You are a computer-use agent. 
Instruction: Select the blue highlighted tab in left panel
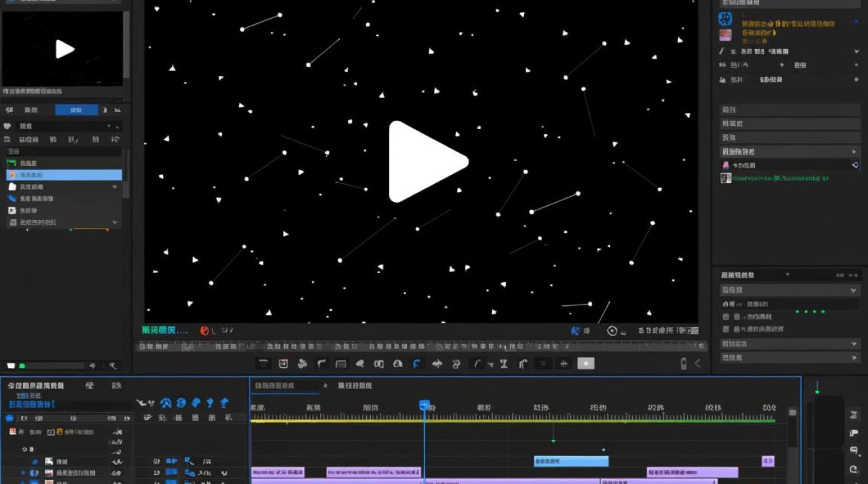click(77, 110)
